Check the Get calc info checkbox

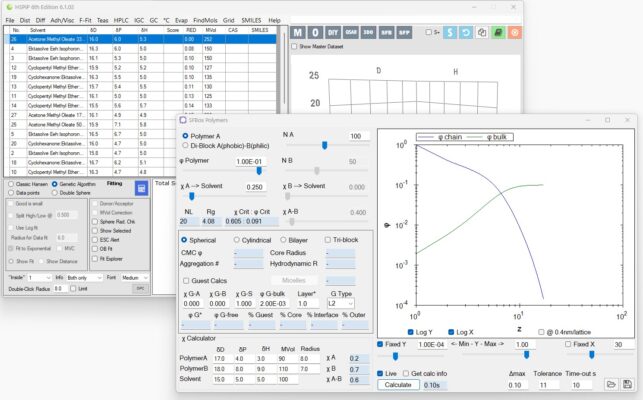point(406,373)
